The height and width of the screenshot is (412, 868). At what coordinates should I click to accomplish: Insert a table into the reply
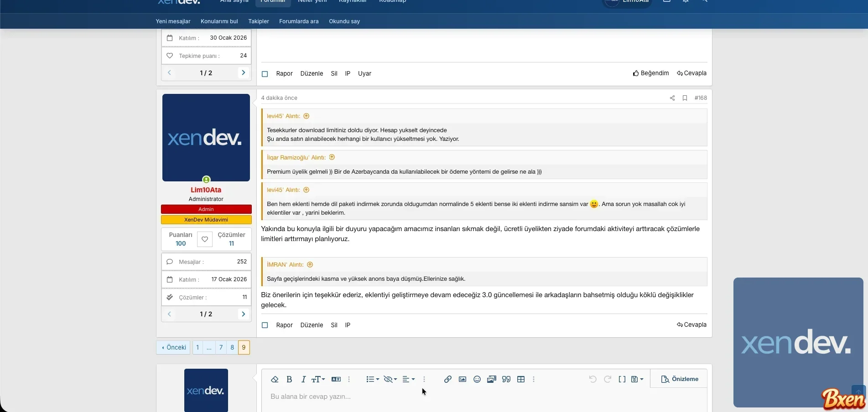520,379
